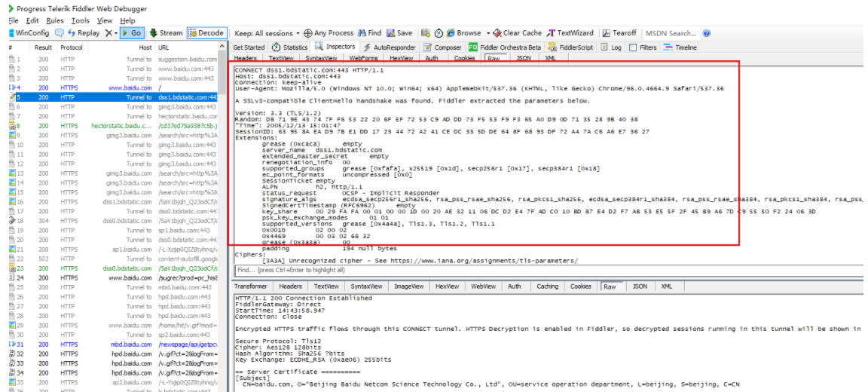868x392 pixels.
Task: Click the Find highlight input field
Action: pyautogui.click(x=547, y=270)
